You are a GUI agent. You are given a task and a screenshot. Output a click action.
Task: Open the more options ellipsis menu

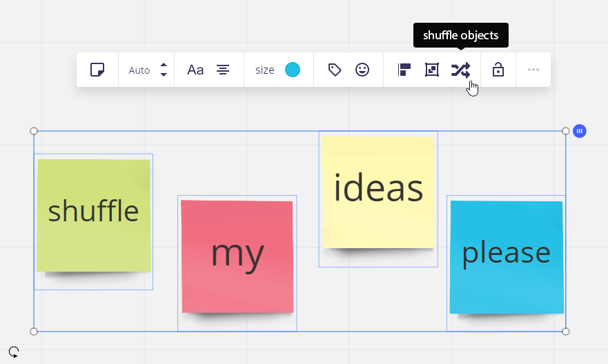pos(533,70)
